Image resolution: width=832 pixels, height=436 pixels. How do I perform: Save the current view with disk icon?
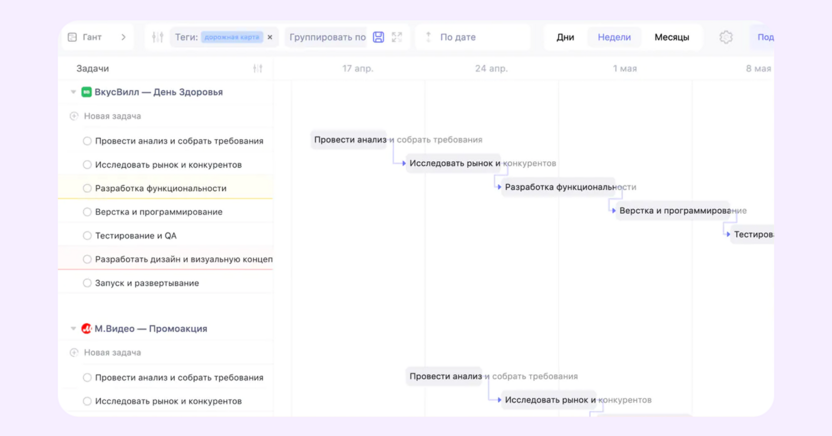coord(378,37)
